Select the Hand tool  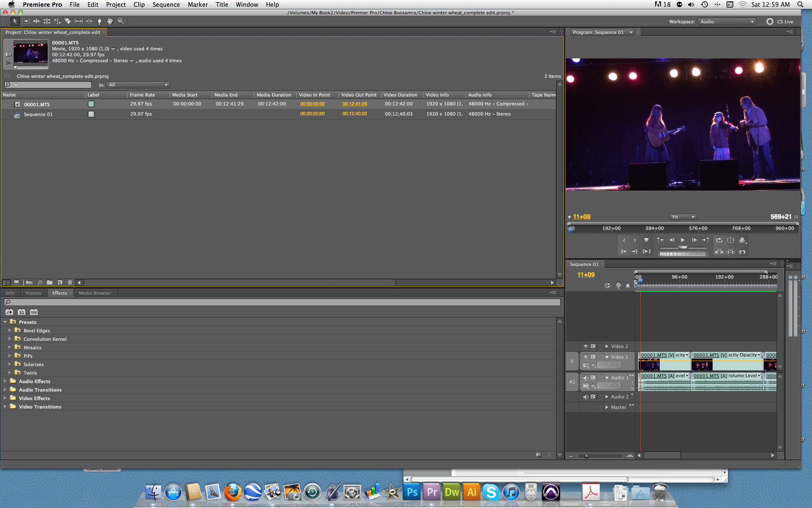pyautogui.click(x=110, y=21)
